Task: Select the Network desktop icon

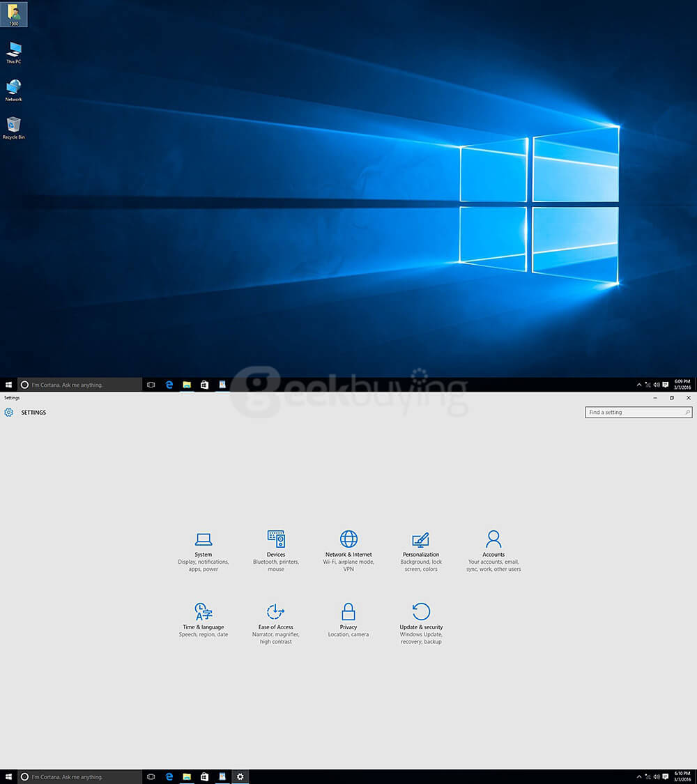Action: (x=13, y=91)
